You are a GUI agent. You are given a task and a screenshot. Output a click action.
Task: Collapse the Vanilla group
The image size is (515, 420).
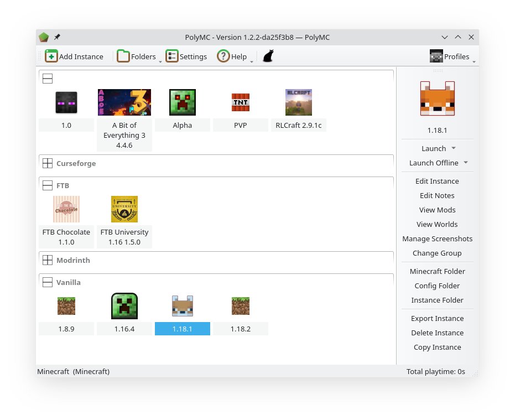48,282
